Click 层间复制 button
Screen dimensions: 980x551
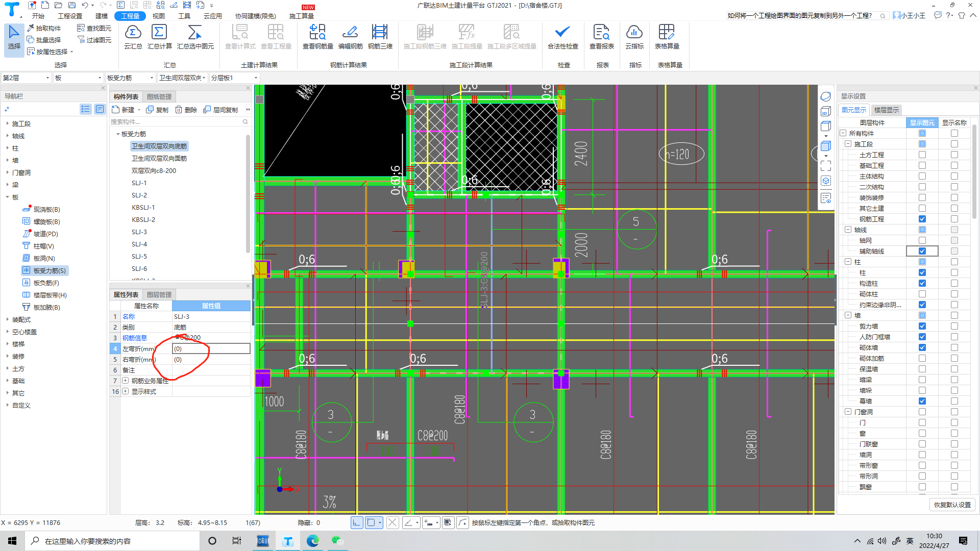(220, 110)
